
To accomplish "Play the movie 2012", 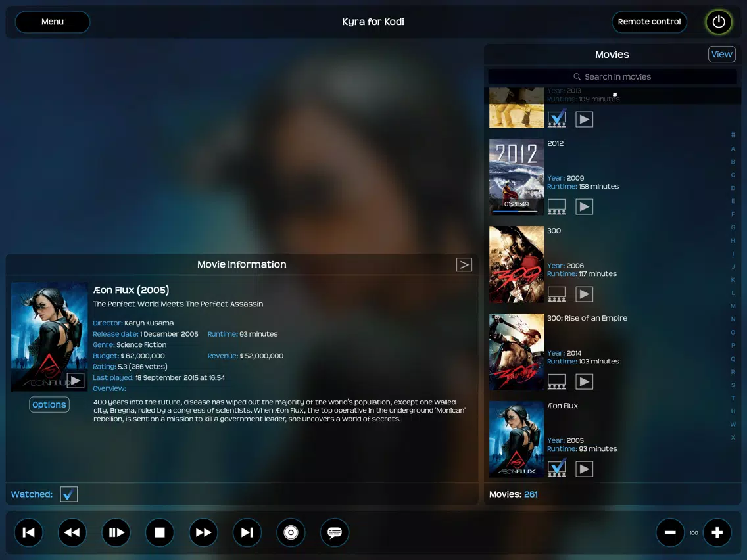I will [x=584, y=206].
